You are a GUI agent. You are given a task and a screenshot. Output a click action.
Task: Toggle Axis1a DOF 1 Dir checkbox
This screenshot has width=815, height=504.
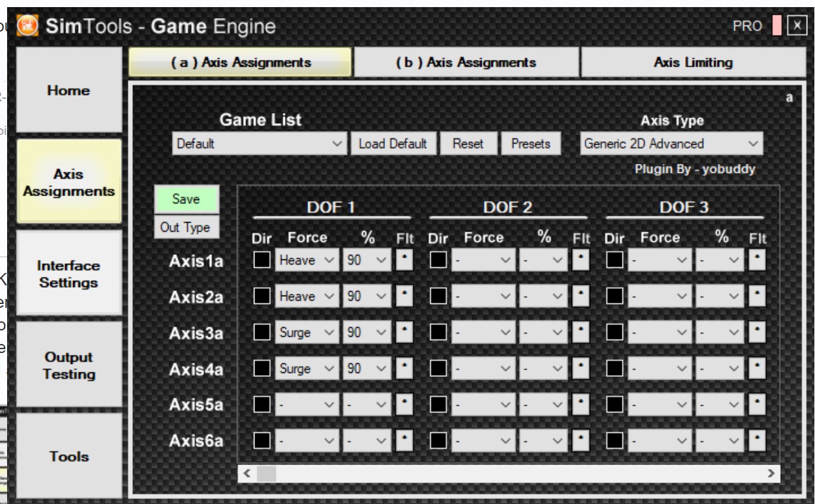(262, 260)
